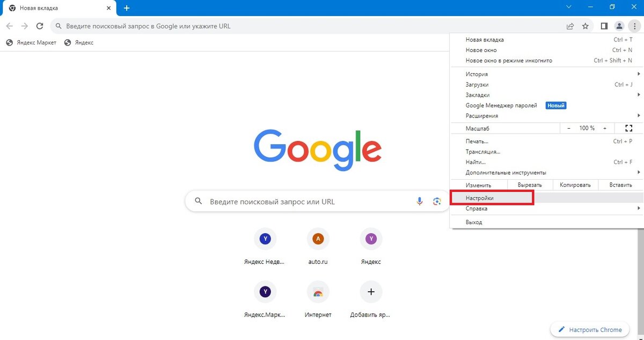Reload the page with the refresh icon

tap(39, 26)
